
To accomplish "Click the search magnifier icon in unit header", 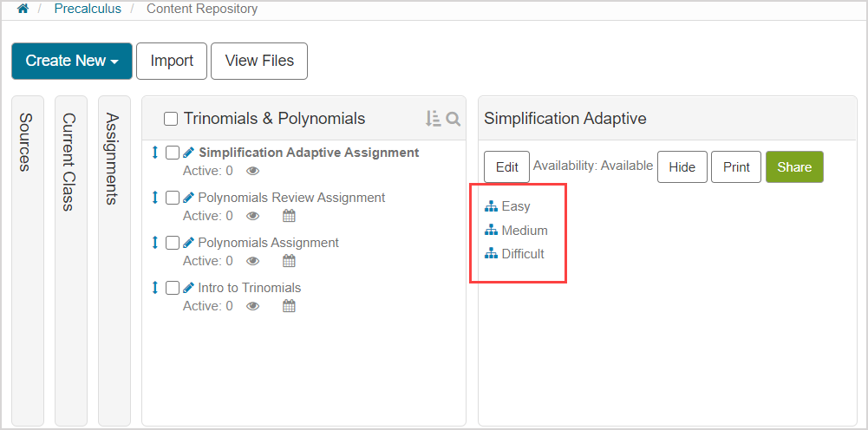I will (453, 119).
